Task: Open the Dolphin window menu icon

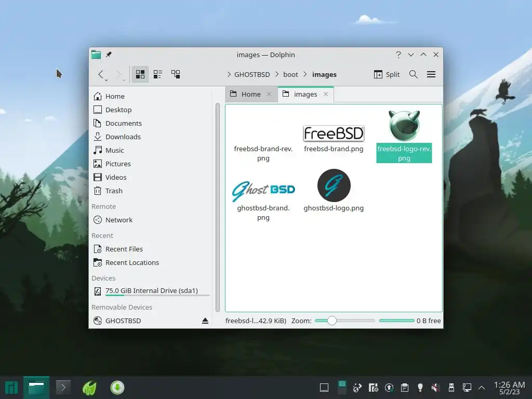Action: (96, 55)
